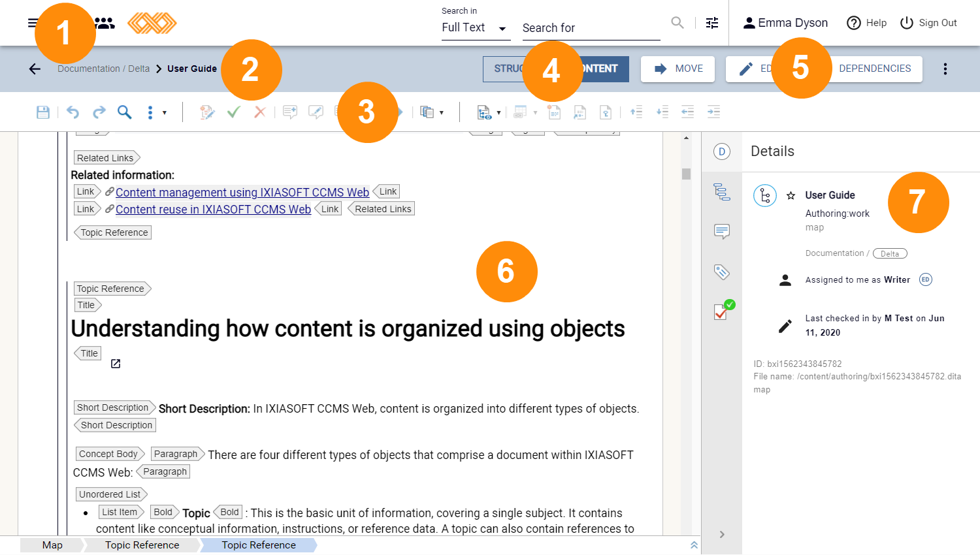Viewport: 980px width, 555px height.
Task: Insert new topic via first document toolbar icon
Action: click(554, 112)
